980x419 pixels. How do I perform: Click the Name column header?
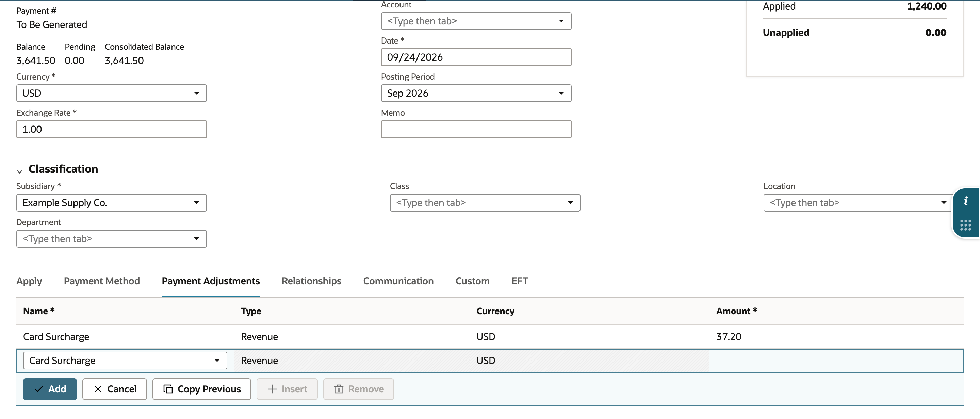point(39,311)
